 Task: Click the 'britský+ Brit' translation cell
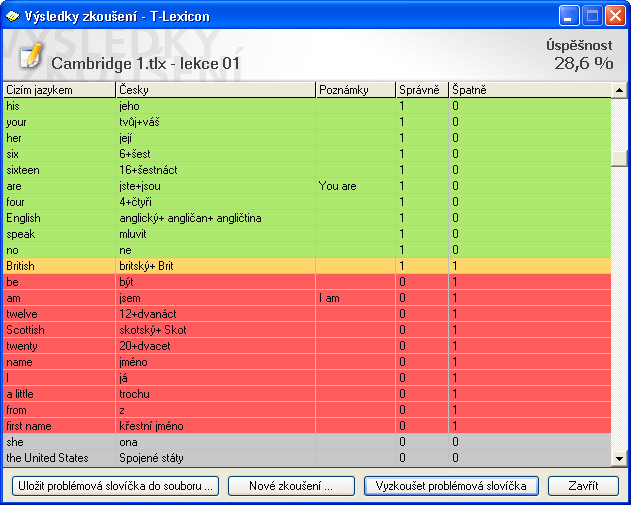click(x=216, y=266)
